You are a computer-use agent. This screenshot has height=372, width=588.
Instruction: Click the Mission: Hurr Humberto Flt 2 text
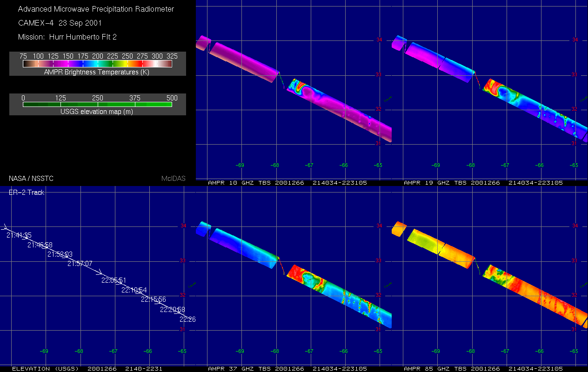click(x=64, y=37)
